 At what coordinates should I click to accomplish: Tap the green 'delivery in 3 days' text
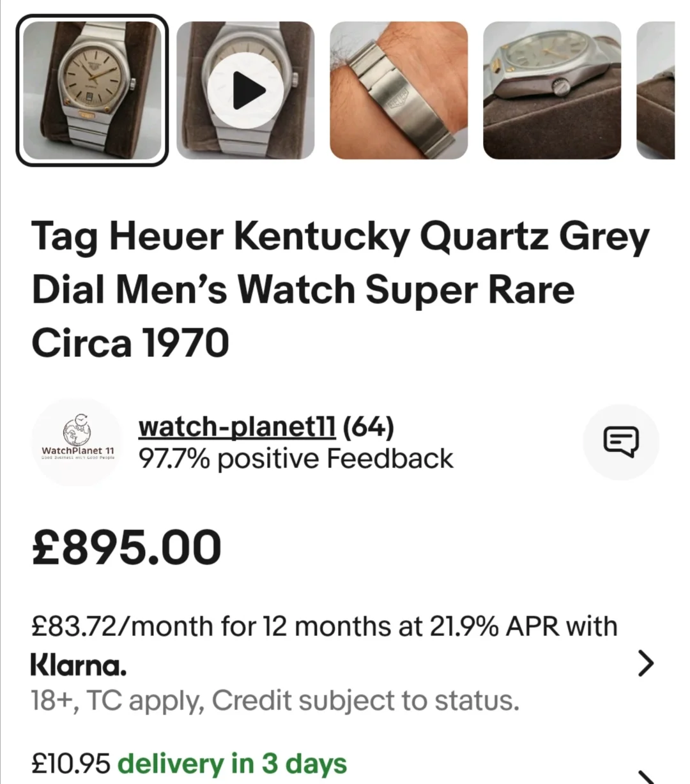point(233,764)
